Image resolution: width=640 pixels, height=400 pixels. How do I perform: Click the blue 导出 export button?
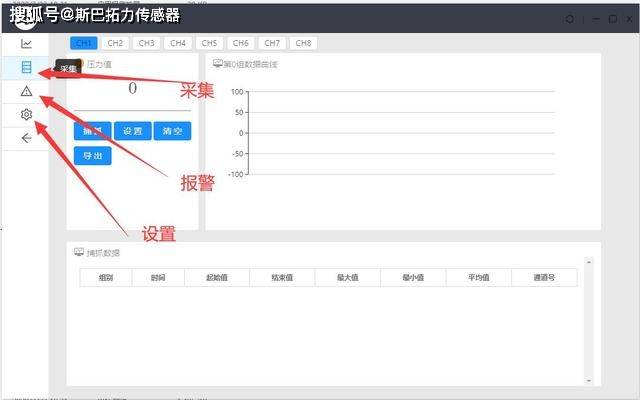(x=93, y=156)
